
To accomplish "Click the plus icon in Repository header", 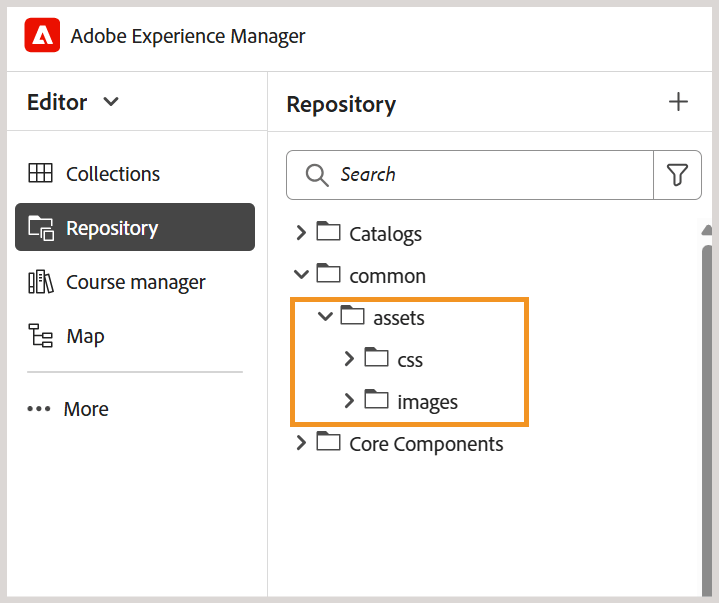I will pos(679,102).
